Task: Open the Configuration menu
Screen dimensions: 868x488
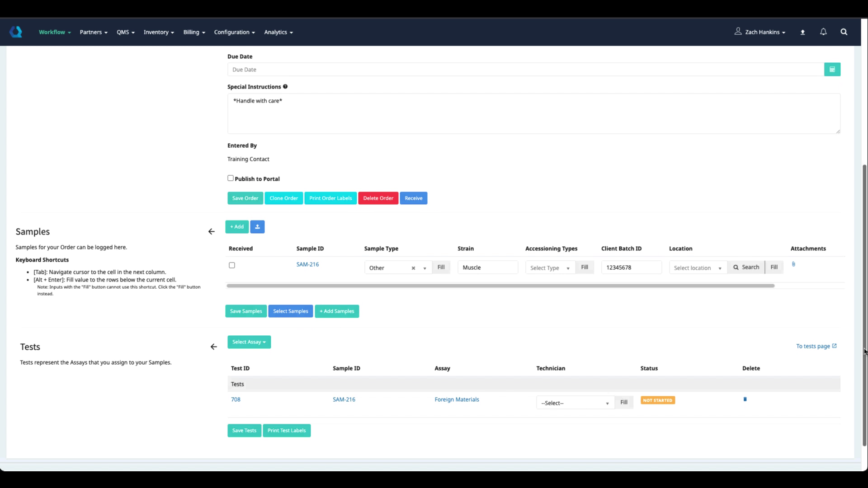Action: tap(234, 32)
